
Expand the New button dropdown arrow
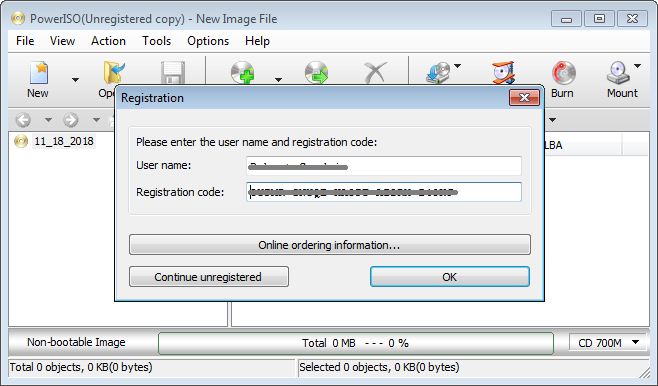click(75, 80)
